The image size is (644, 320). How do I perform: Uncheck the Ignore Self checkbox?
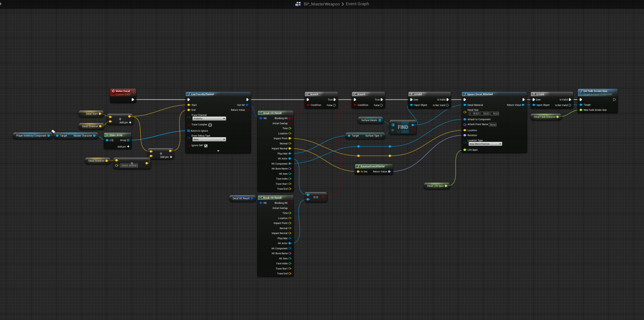click(206, 146)
